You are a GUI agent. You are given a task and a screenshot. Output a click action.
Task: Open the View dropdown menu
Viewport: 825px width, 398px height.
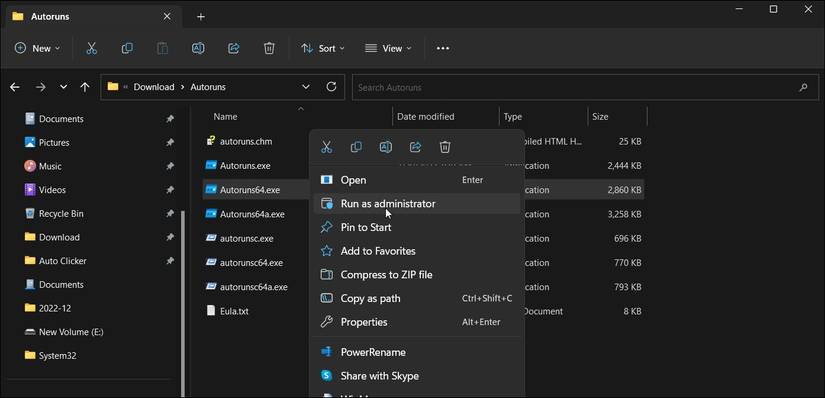pos(388,48)
